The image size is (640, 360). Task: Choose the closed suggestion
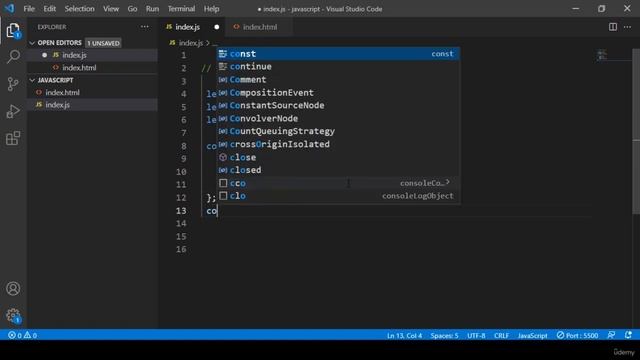point(338,170)
